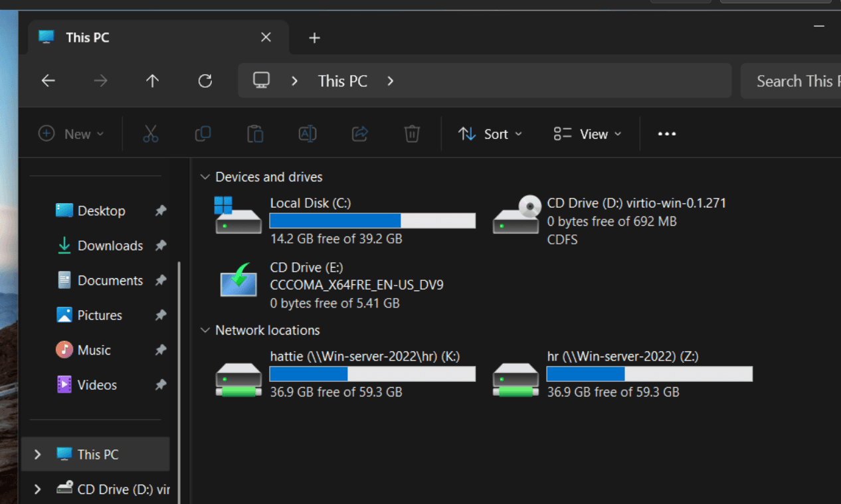Click the Downloads arrow icon in sidebar
Screen dimensions: 841x504
(x=64, y=246)
